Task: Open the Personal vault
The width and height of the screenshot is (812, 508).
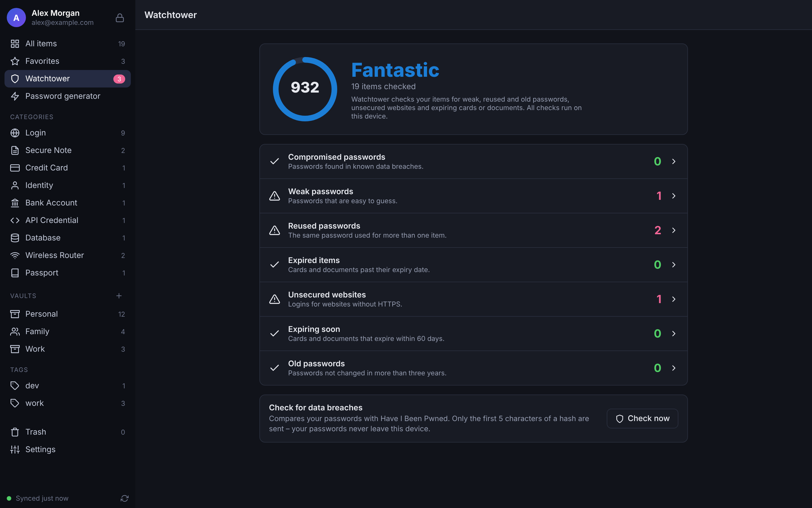Action: (67, 314)
